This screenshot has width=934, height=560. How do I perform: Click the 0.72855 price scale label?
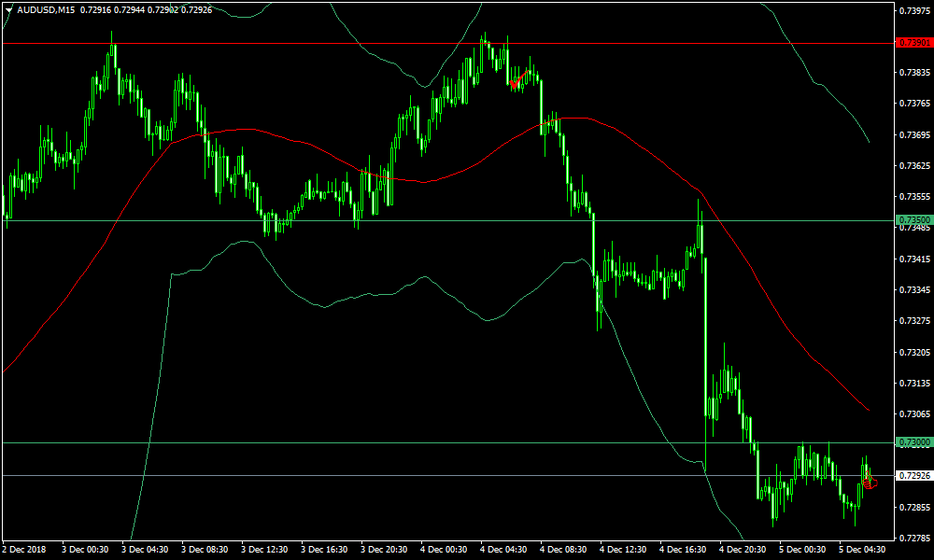click(x=914, y=508)
